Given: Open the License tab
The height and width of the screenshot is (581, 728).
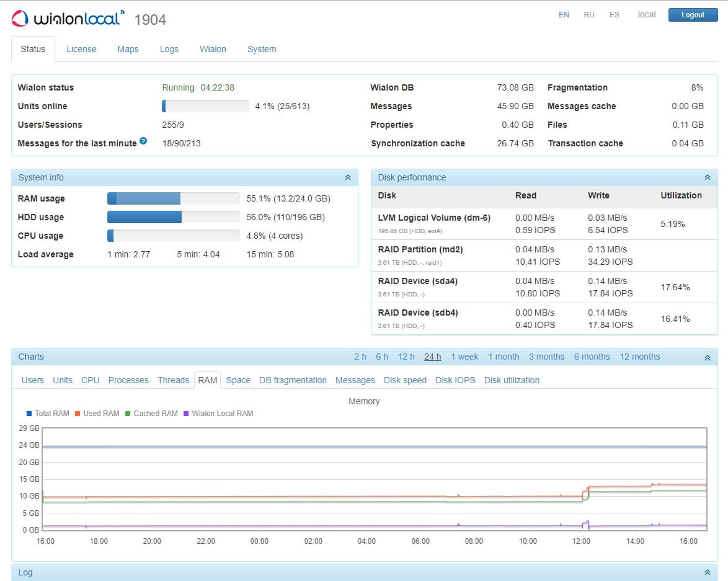Looking at the screenshot, I should pos(81,49).
